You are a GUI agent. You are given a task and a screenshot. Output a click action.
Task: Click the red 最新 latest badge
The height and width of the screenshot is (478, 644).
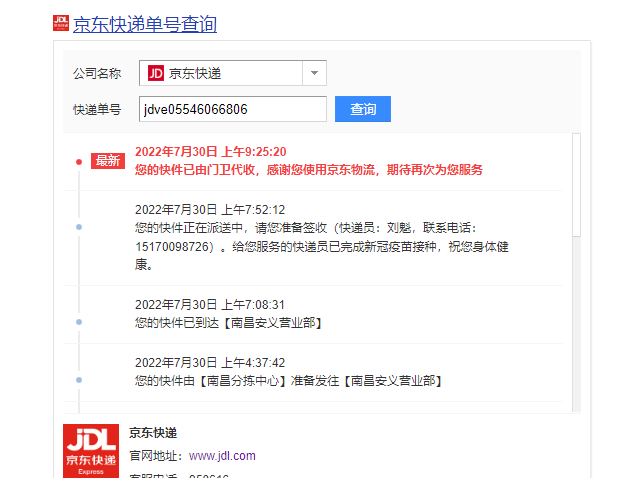(108, 161)
